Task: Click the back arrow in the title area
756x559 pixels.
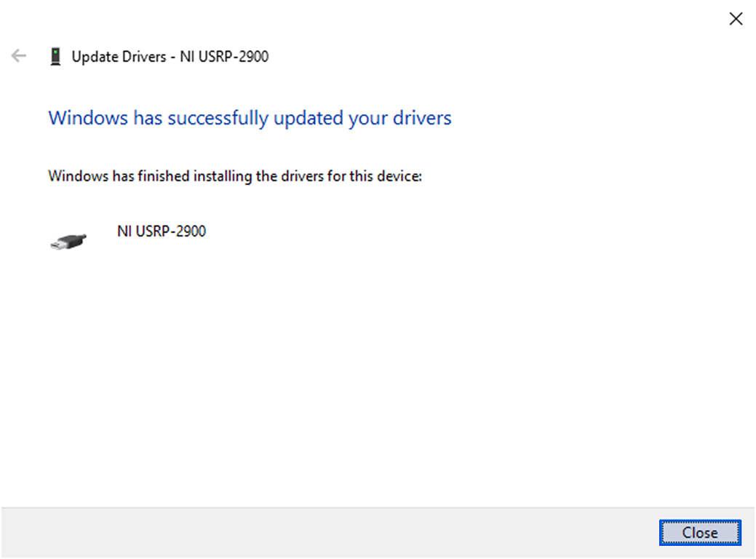Action: tap(19, 56)
